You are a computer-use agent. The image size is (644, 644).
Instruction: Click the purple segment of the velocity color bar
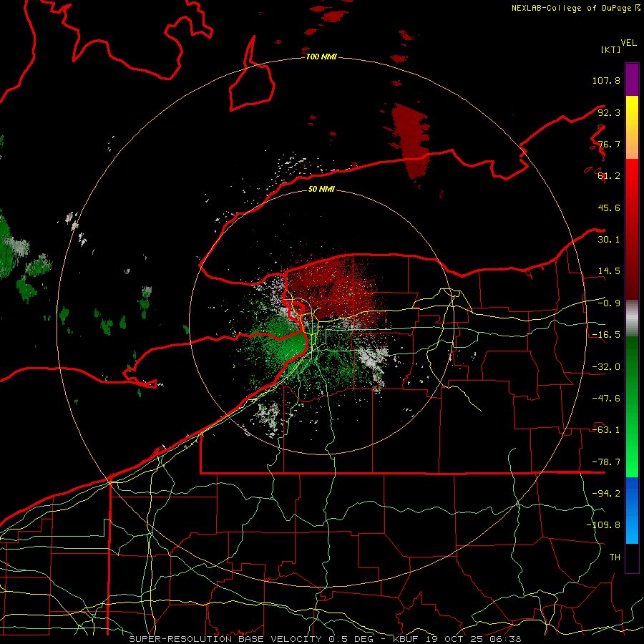coord(632,79)
